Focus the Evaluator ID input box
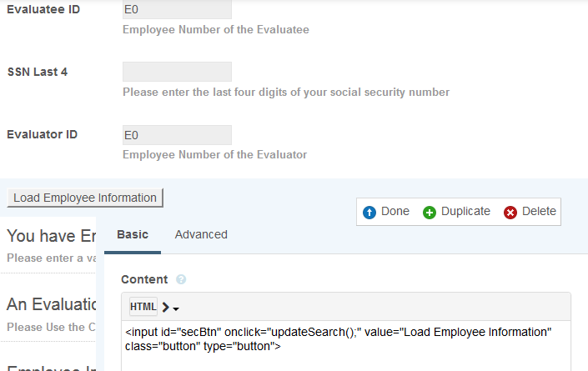 pos(177,135)
